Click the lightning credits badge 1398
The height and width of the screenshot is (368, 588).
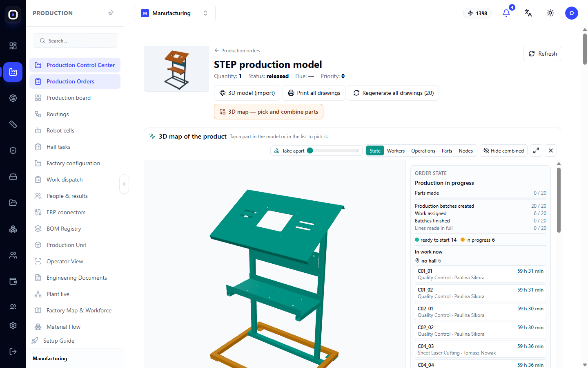coord(477,13)
